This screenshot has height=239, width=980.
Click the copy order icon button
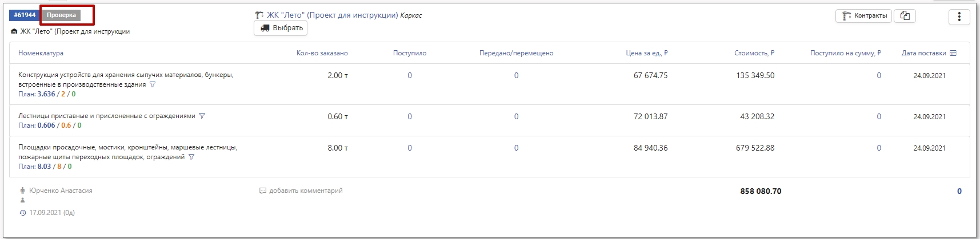[x=905, y=16]
